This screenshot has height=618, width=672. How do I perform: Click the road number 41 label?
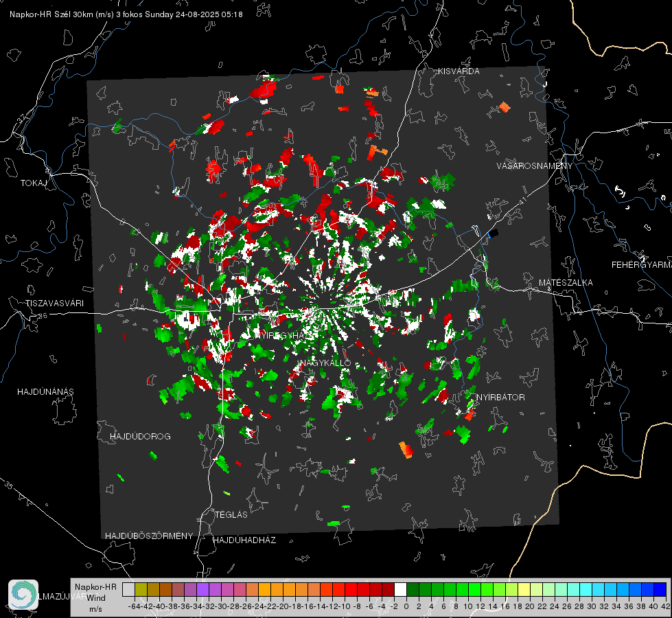523,201
